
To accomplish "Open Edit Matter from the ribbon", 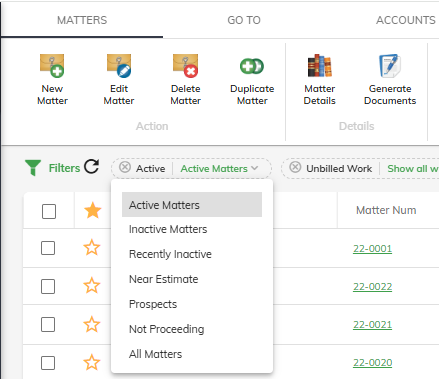I will (119, 66).
